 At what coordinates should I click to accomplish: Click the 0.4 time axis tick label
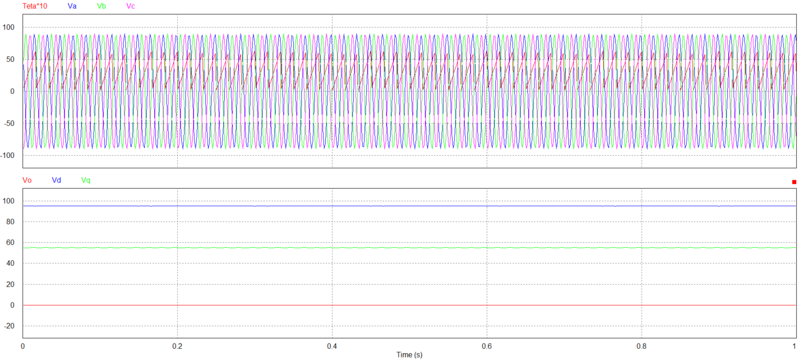click(x=332, y=345)
